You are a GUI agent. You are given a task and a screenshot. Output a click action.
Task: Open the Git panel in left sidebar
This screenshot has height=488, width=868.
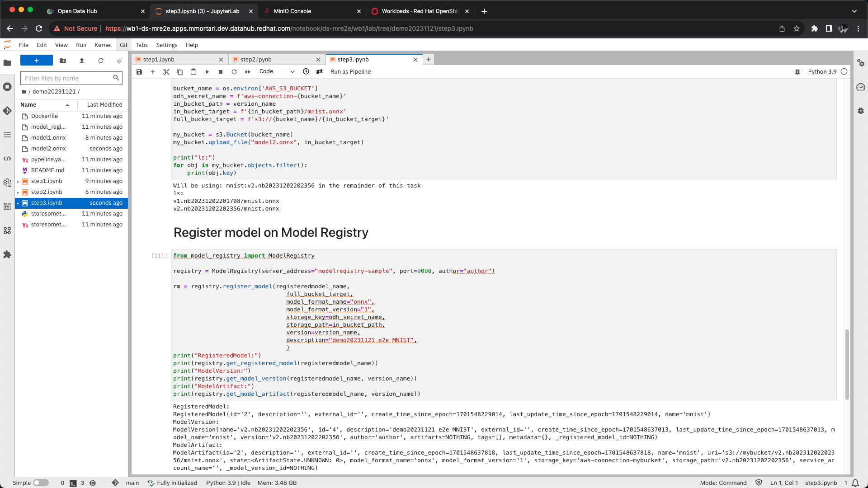coord(7,111)
